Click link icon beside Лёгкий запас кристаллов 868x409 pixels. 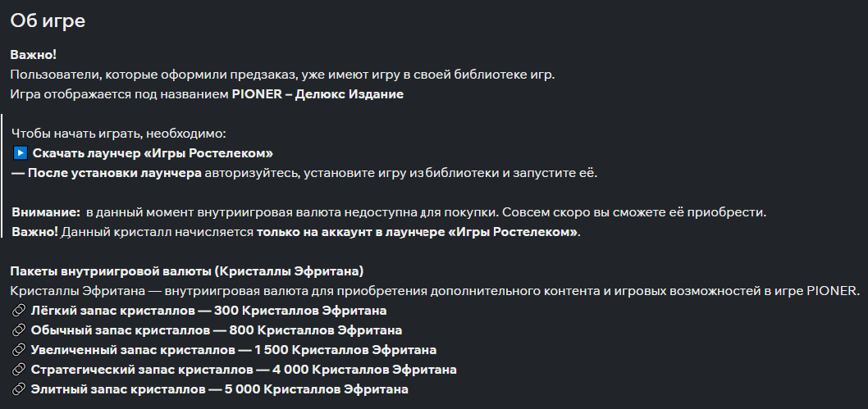tap(19, 311)
